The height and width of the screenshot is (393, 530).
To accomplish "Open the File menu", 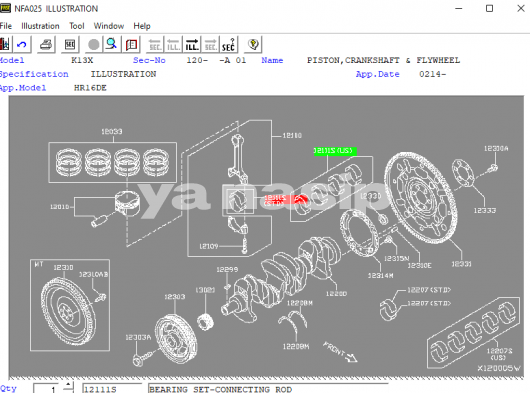I will pyautogui.click(x=6, y=26).
